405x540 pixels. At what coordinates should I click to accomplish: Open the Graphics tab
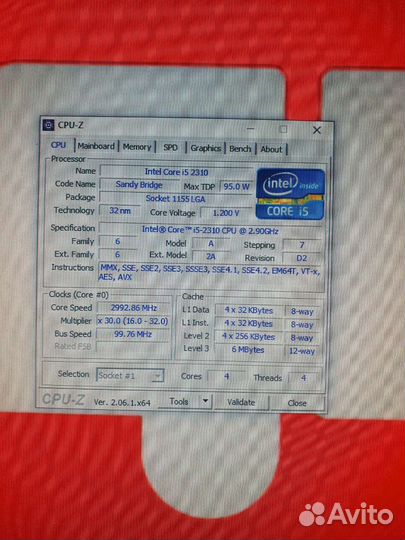[206, 148]
